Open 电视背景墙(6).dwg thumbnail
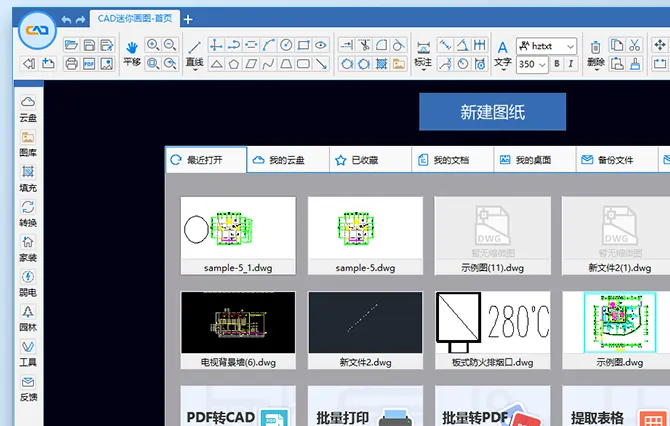670x426 pixels. tap(238, 330)
